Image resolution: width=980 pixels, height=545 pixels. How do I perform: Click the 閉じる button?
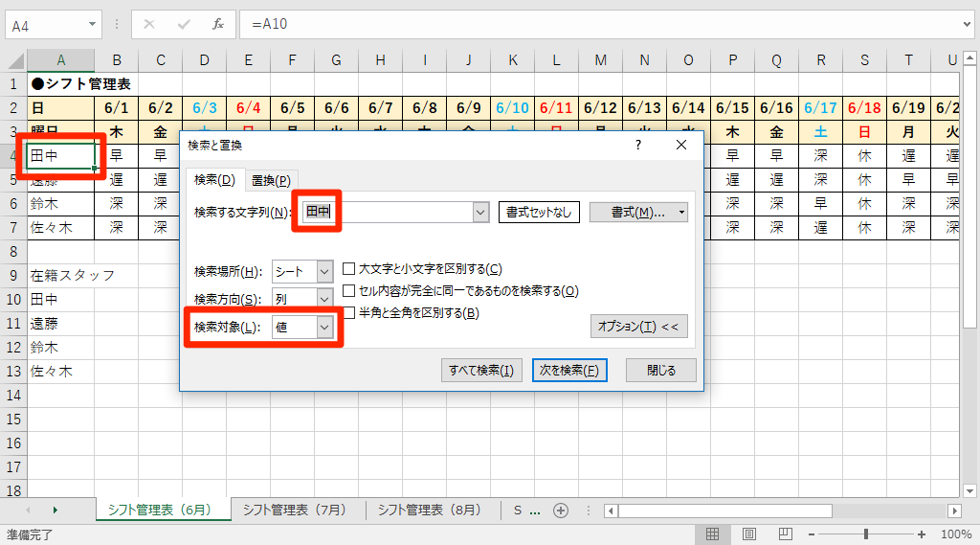[661, 371]
